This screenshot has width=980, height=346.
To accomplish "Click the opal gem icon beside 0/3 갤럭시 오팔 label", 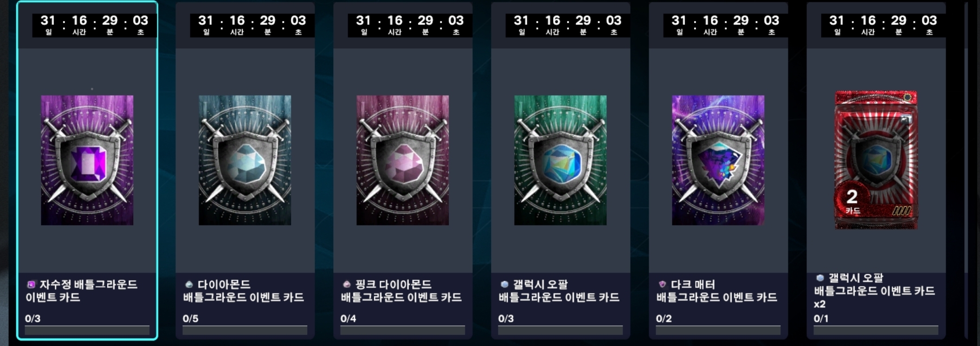I will pos(504,284).
